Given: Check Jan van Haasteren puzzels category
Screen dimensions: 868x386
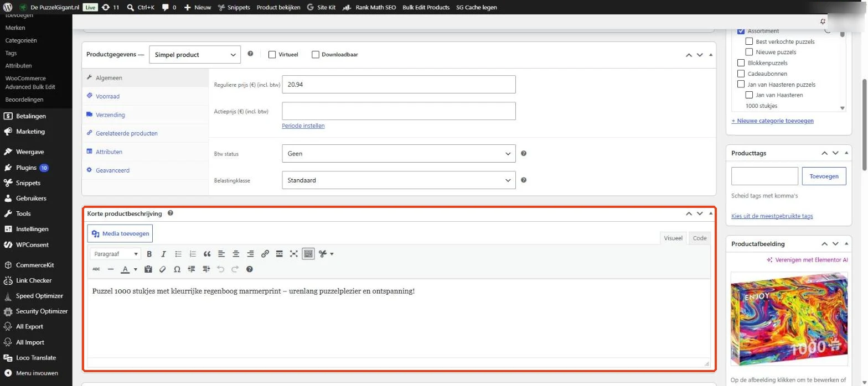Looking at the screenshot, I should pyautogui.click(x=741, y=84).
